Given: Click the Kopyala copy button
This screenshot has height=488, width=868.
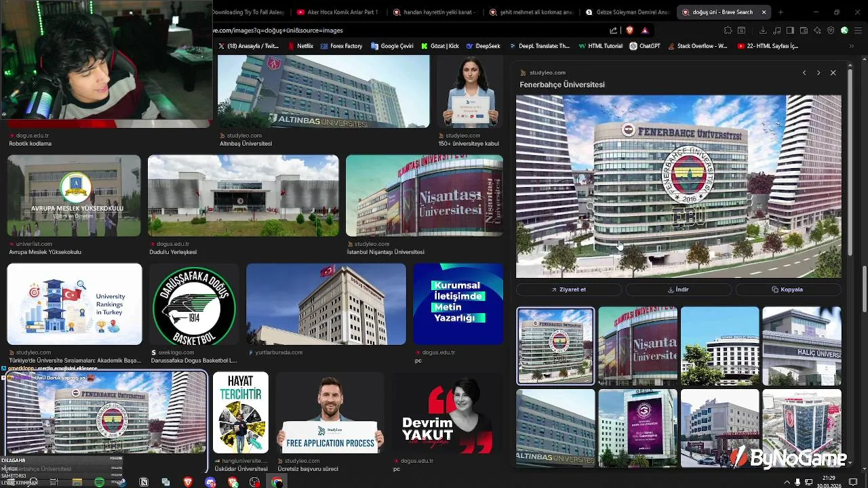Looking at the screenshot, I should pos(788,289).
